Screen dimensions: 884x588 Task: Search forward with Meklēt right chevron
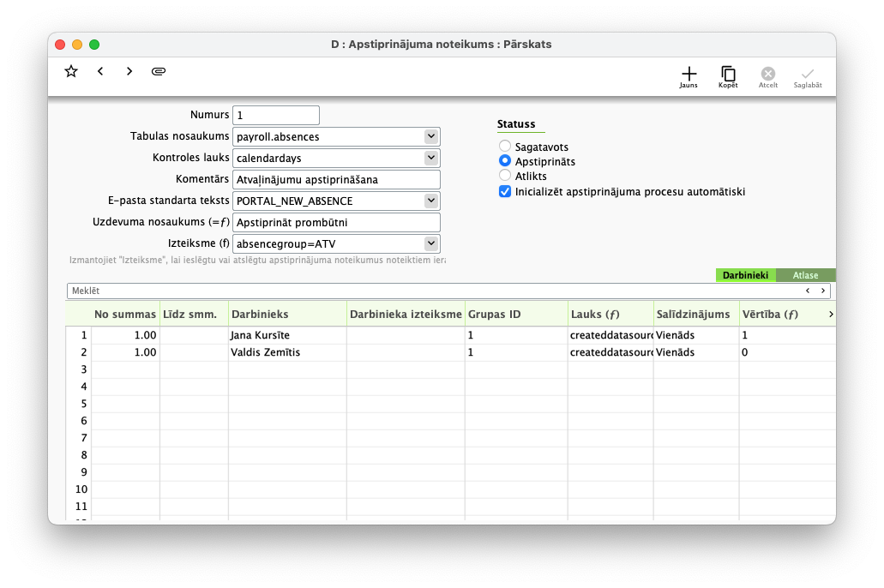click(x=823, y=291)
